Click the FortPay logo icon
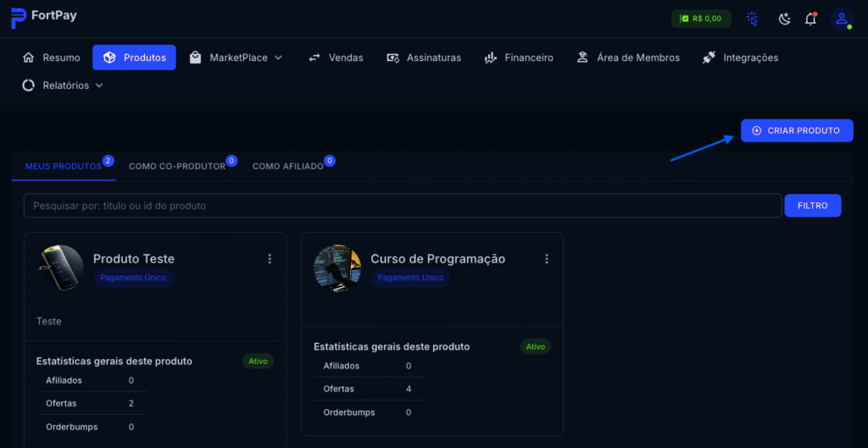Screen dimensions: 868x448 pos(18,18)
